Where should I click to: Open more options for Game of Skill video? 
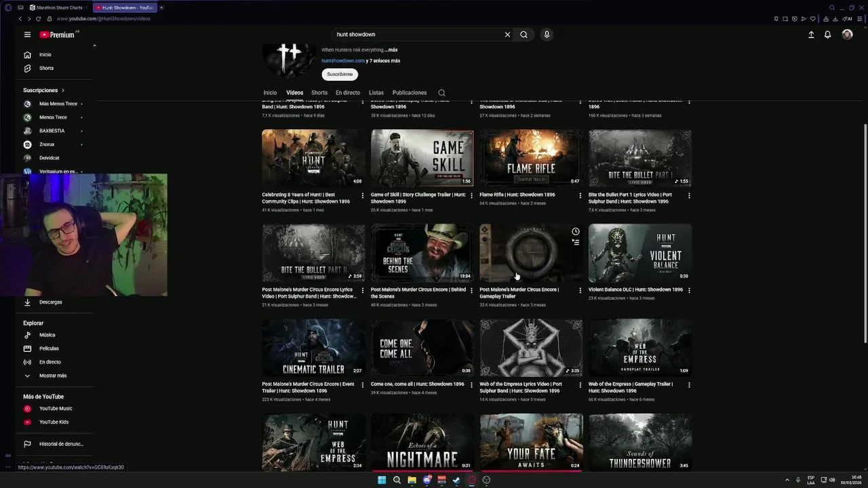[x=471, y=195]
